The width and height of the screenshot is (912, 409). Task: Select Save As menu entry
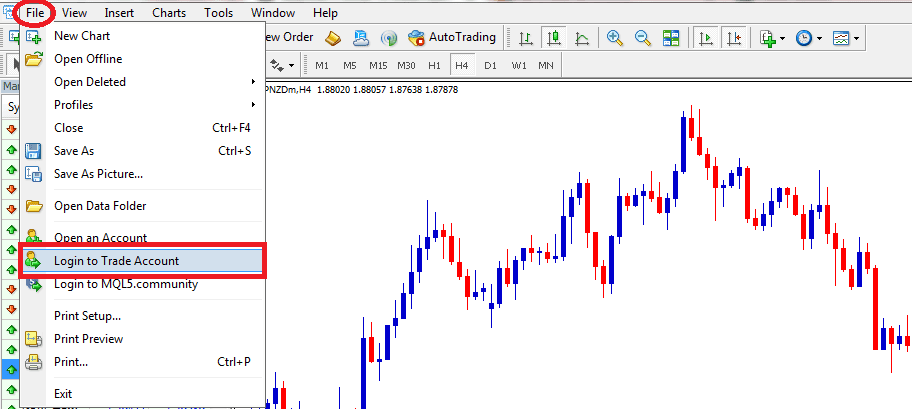143,151
